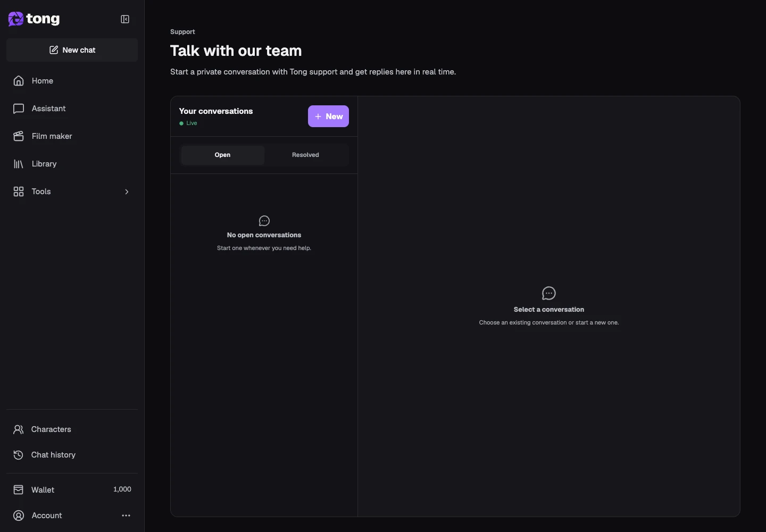Click the 'Start a private conversation' description text
This screenshot has height=532, width=766.
tap(313, 72)
